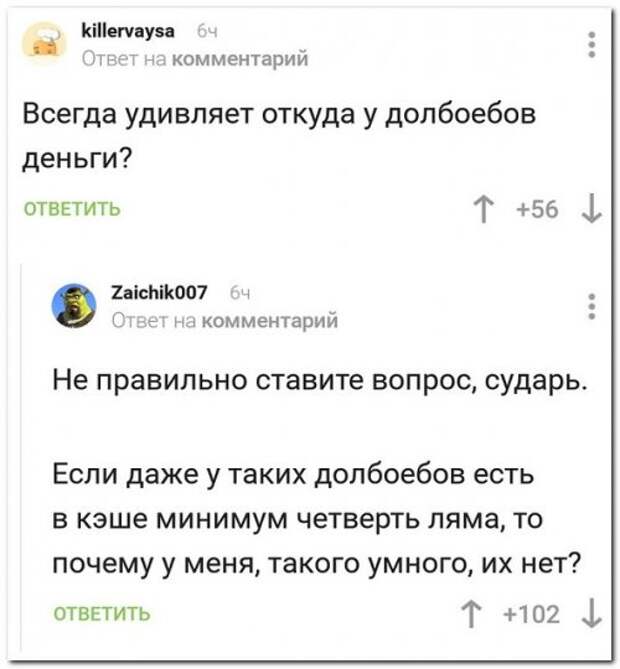Screen dimensions: 620x669
Task: Open three-dot menu on killervaysa's comment
Action: pyautogui.click(x=591, y=44)
